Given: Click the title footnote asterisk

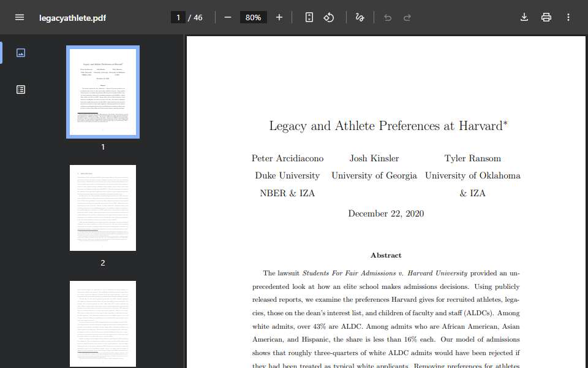Looking at the screenshot, I should 505,123.
